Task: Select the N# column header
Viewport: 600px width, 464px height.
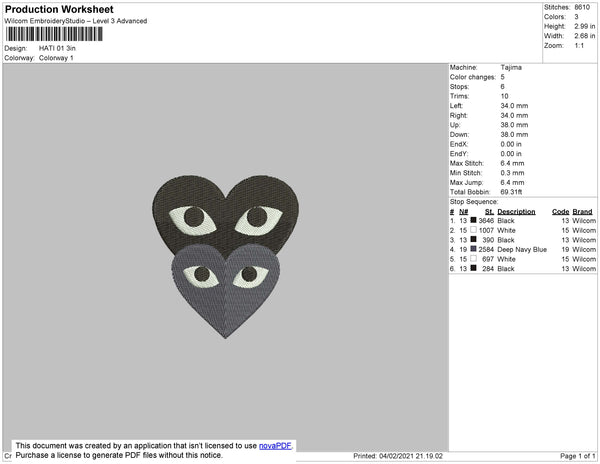Action: point(463,212)
